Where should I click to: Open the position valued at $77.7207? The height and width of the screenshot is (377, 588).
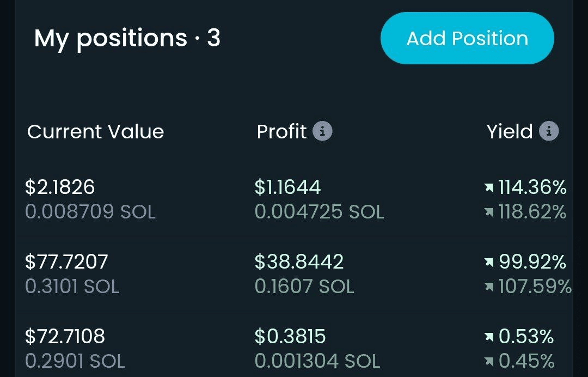coord(66,262)
